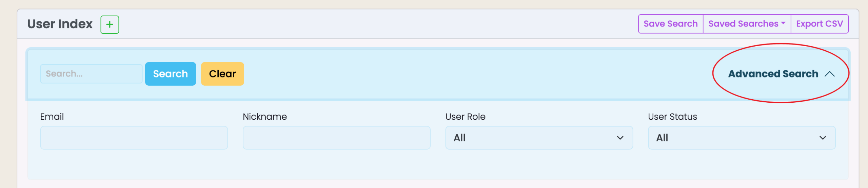Focus the main Search text box
This screenshot has width=868, height=188.
91,74
